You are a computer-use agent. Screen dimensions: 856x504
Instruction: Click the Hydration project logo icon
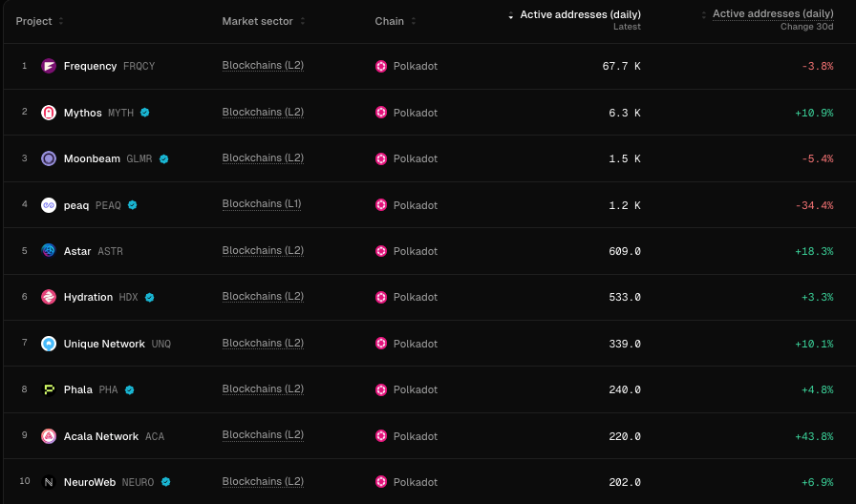coord(49,297)
